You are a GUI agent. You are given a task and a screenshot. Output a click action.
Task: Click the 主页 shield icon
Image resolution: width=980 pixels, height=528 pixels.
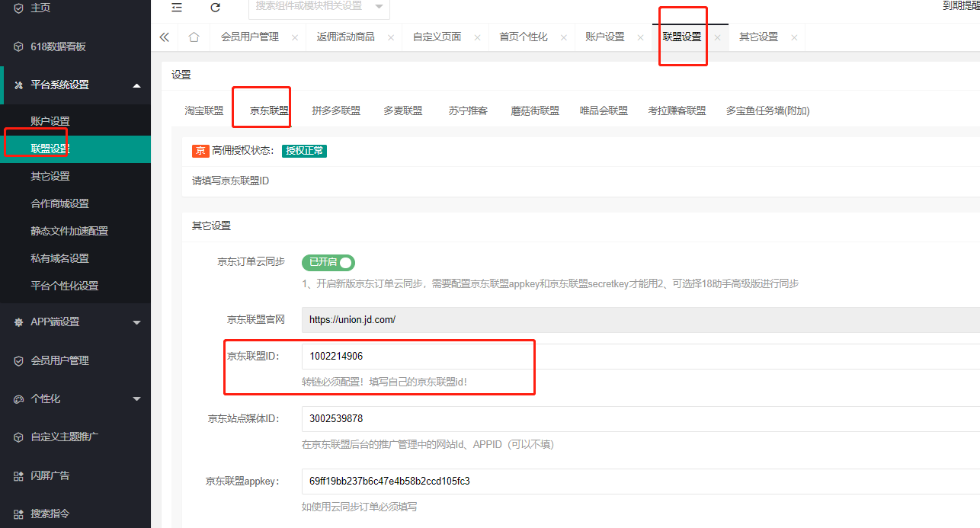click(x=19, y=8)
